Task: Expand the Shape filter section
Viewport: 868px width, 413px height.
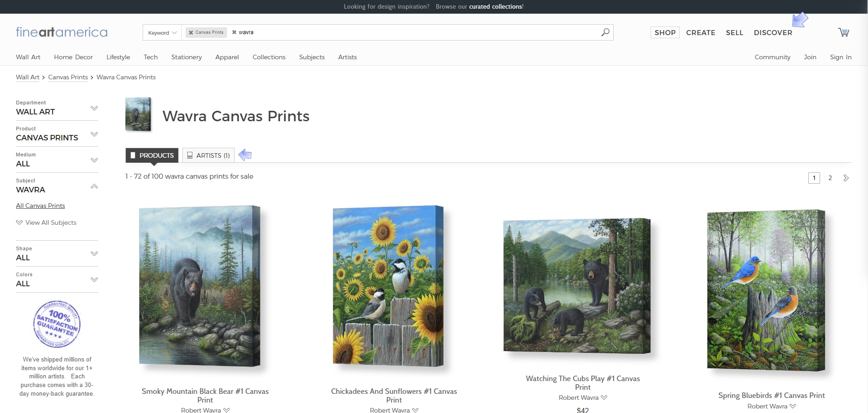Action: (x=57, y=253)
